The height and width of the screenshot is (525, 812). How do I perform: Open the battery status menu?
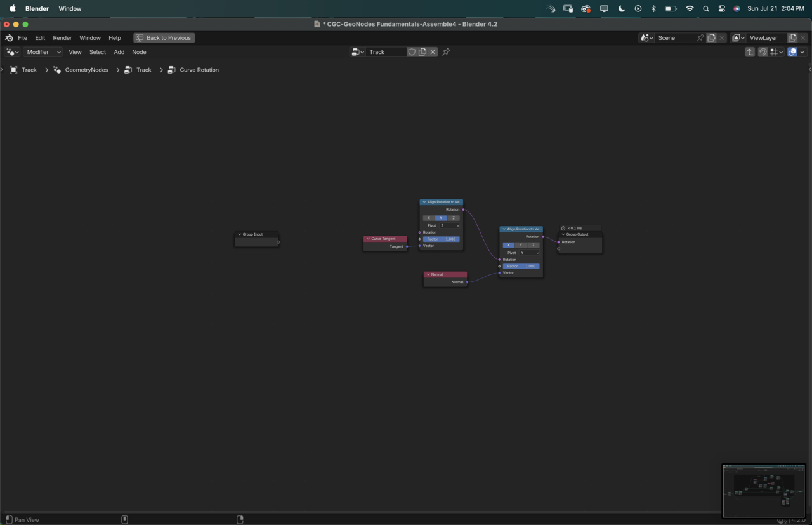click(671, 9)
